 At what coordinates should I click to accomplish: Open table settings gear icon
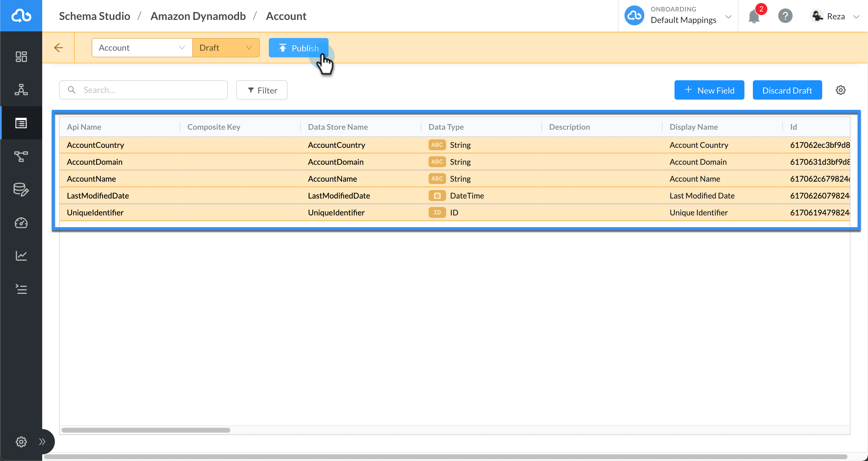click(x=840, y=90)
